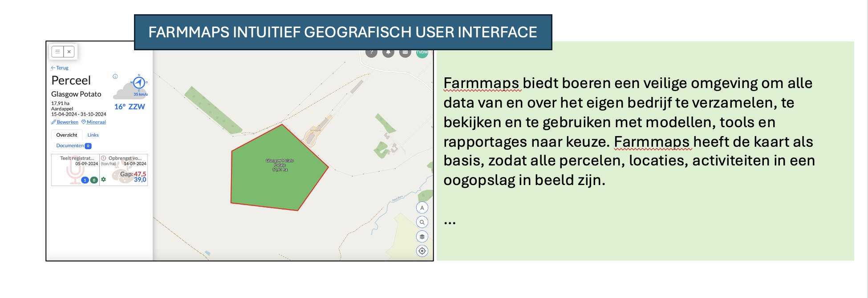
Task: Open the map layers button
Action: pyautogui.click(x=422, y=237)
